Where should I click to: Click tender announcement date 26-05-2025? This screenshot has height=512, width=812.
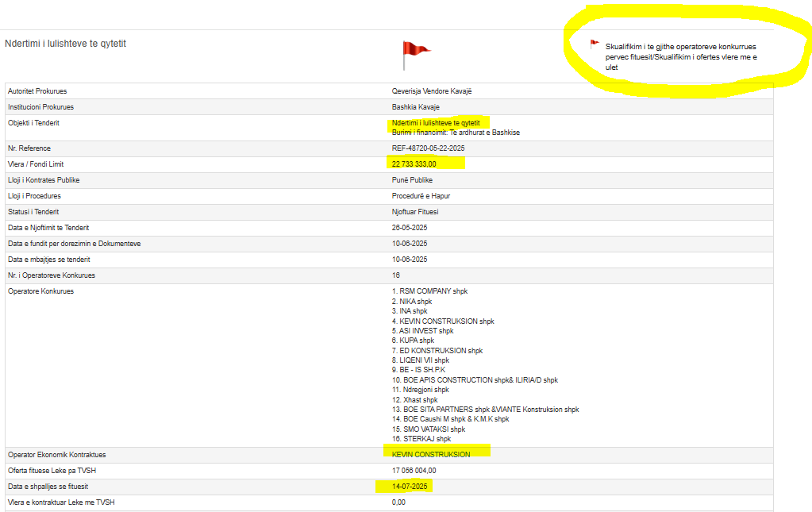[410, 228]
